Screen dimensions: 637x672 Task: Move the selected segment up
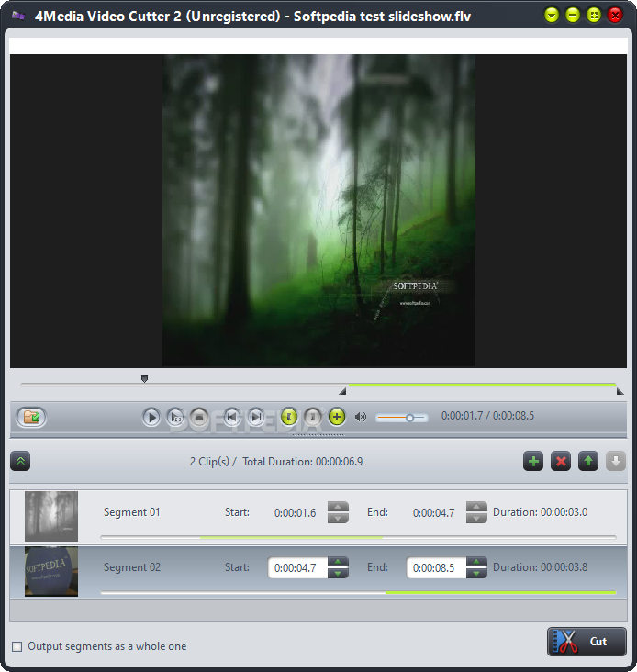588,461
